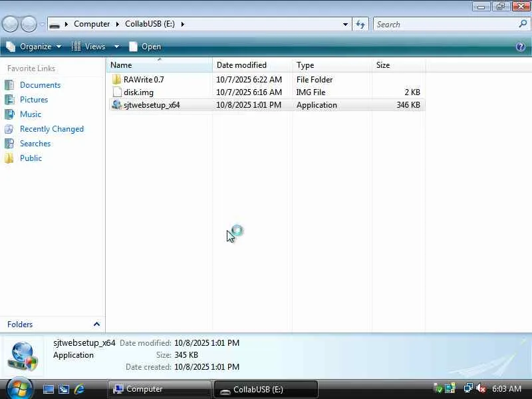532x399 pixels.
Task: Focus the Search input field
Action: coord(446,25)
